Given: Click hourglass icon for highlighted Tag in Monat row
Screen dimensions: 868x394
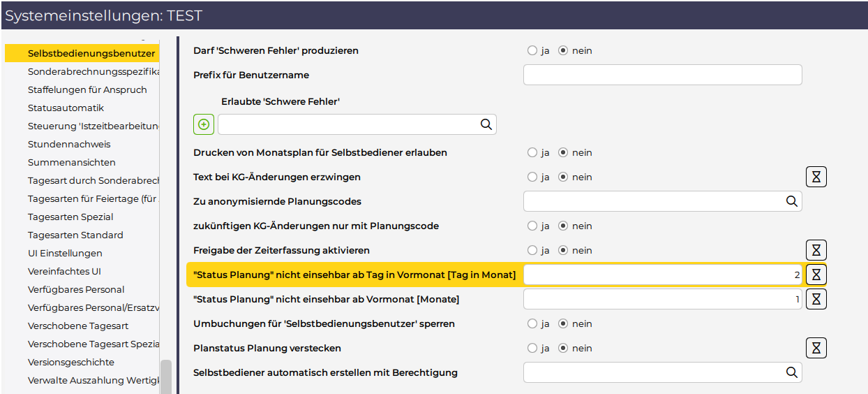Looking at the screenshot, I should pos(816,275).
